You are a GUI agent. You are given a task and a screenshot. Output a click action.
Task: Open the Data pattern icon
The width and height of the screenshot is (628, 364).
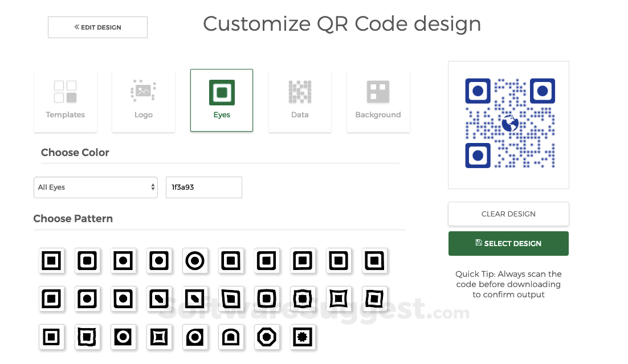(x=300, y=100)
